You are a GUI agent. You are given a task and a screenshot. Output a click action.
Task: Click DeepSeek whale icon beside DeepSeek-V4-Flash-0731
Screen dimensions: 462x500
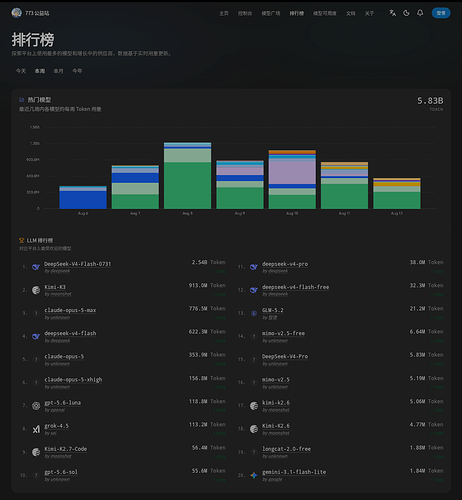pyautogui.click(x=36, y=267)
